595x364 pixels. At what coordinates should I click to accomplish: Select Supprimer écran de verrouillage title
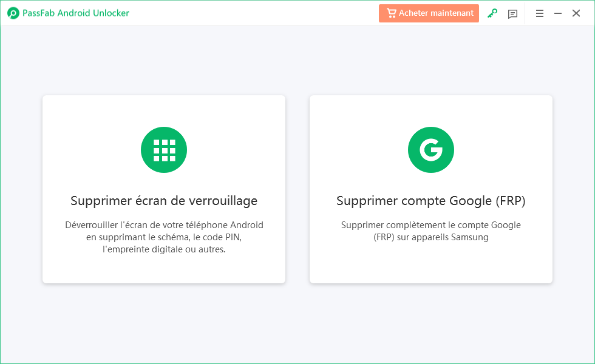tap(164, 201)
